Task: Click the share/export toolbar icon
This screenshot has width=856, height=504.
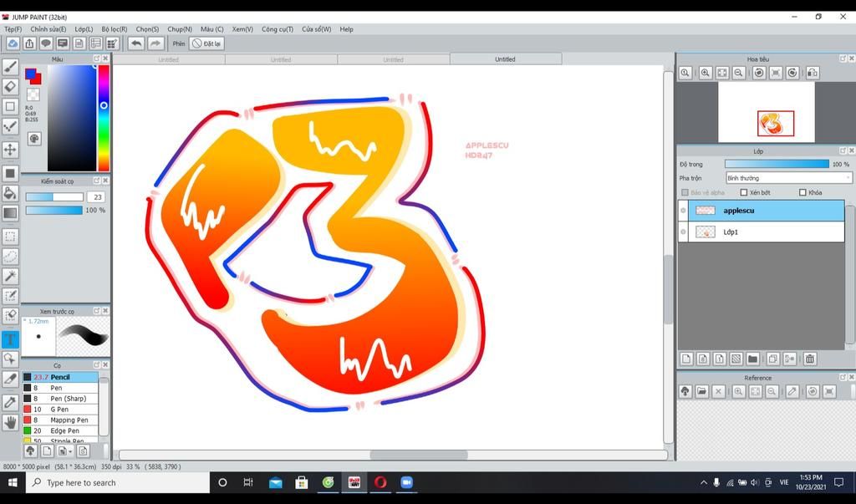Action: (x=29, y=43)
